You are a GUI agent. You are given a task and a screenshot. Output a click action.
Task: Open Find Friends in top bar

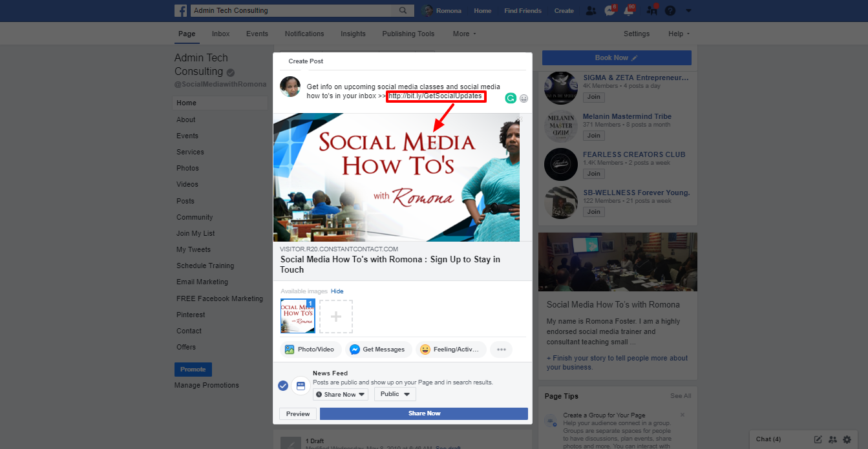point(523,10)
